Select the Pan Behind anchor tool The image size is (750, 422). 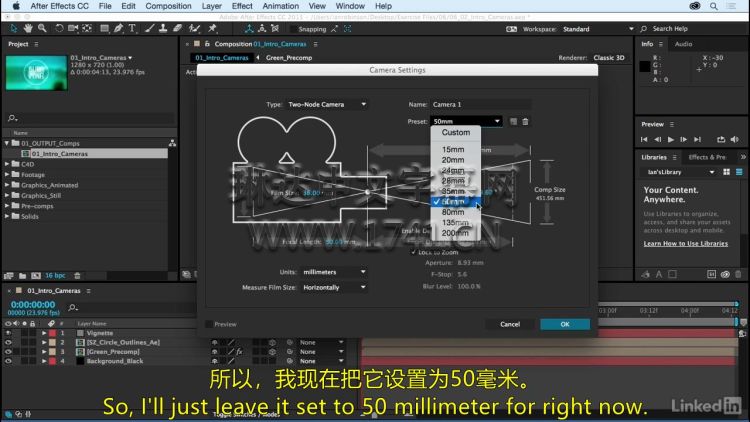point(87,29)
